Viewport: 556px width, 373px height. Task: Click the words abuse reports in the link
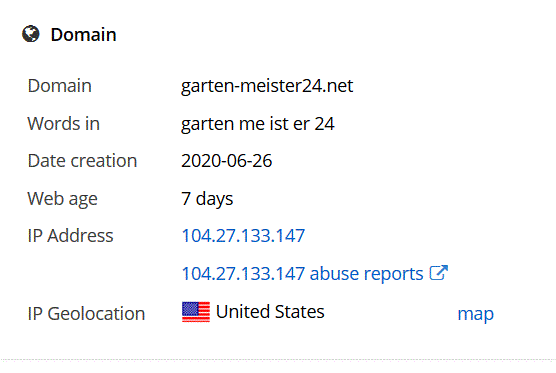click(x=367, y=274)
